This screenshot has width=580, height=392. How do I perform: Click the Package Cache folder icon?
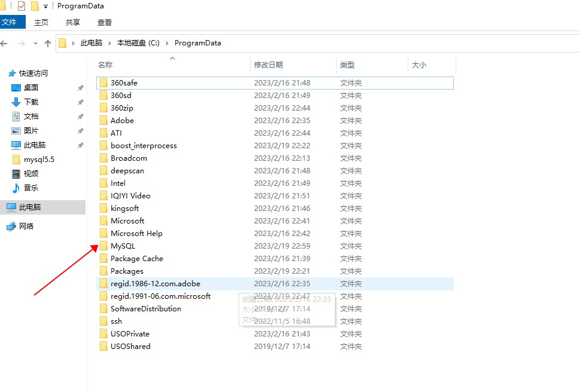tap(103, 259)
